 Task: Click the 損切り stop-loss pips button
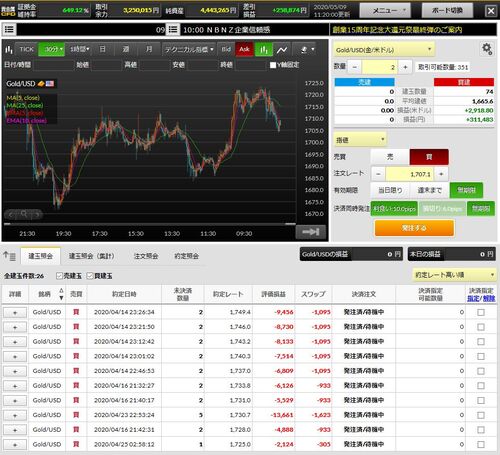(x=442, y=209)
